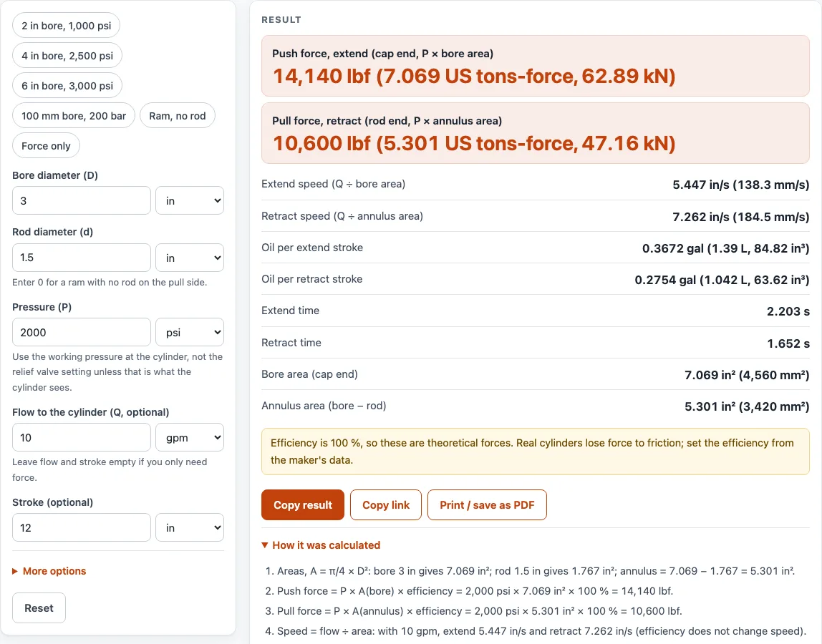Click the Bore diameter input field

click(81, 200)
